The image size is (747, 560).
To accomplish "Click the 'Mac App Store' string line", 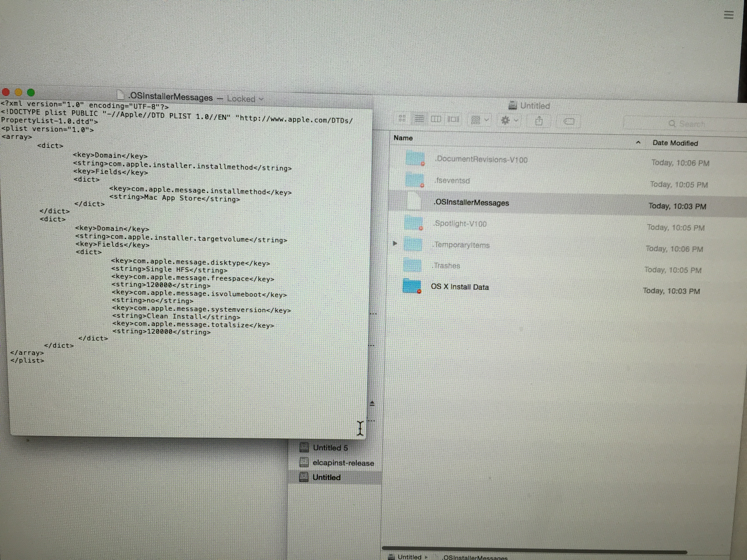I will coord(174,198).
